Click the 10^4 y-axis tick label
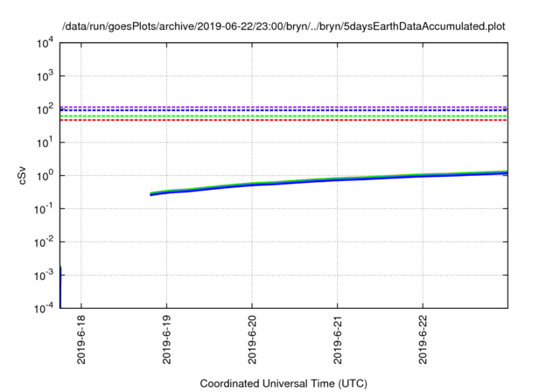 click(45, 43)
